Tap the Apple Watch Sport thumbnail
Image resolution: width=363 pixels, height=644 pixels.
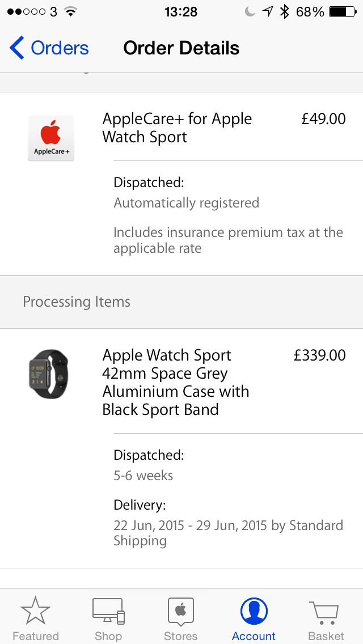(49, 374)
